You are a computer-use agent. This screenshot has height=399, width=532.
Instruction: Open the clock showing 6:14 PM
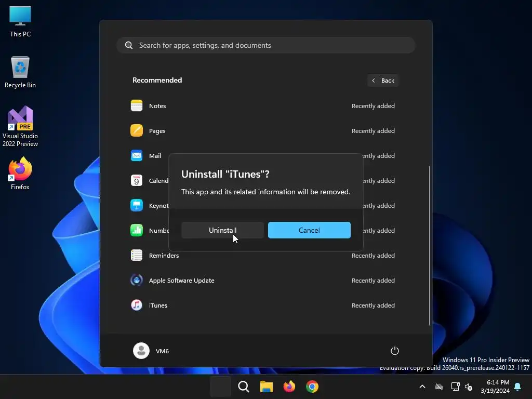pos(495,387)
